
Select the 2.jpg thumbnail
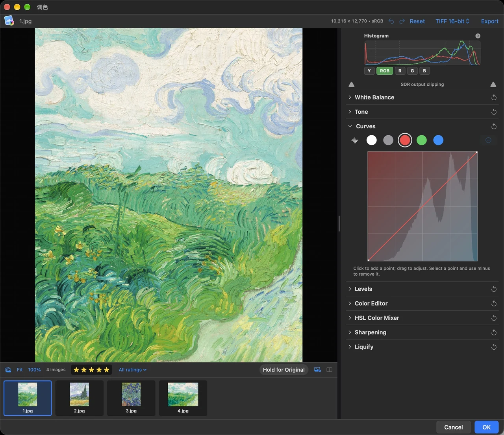point(80,398)
